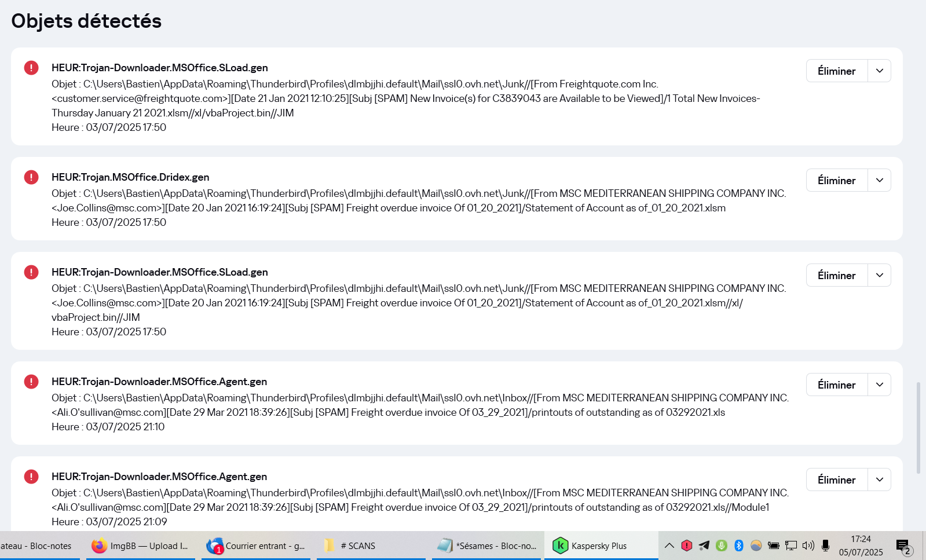This screenshot has width=926, height=560.
Task: Remove the Joe.Collins SLoad.gen vbaProject.bin detection
Action: pos(837,275)
